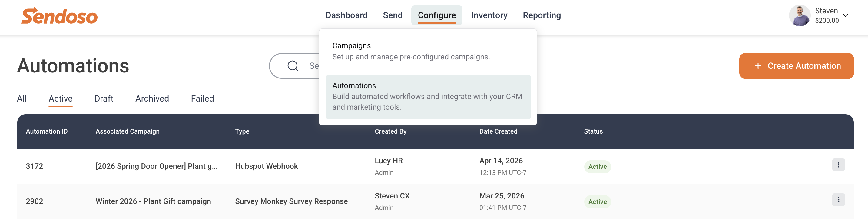Switch to the All tab

(22, 98)
